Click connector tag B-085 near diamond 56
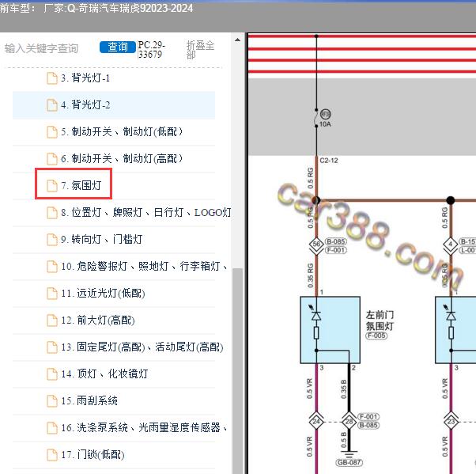The width and height of the screenshot is (476, 474). click(x=335, y=241)
